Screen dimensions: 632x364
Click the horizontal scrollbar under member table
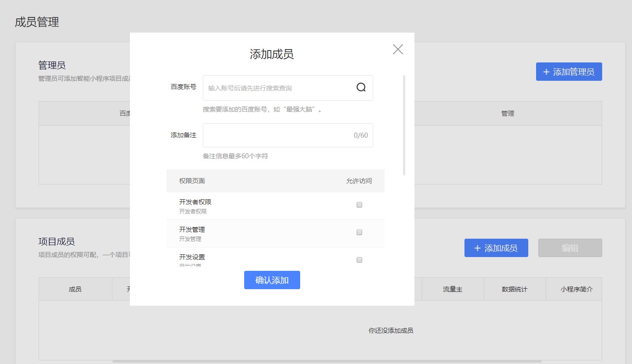click(x=327, y=361)
